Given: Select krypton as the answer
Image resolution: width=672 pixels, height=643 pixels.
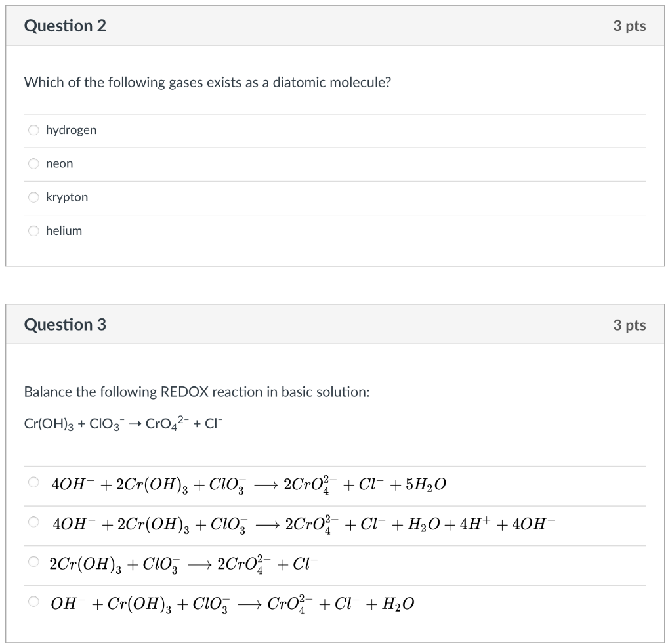Looking at the screenshot, I should [34, 197].
